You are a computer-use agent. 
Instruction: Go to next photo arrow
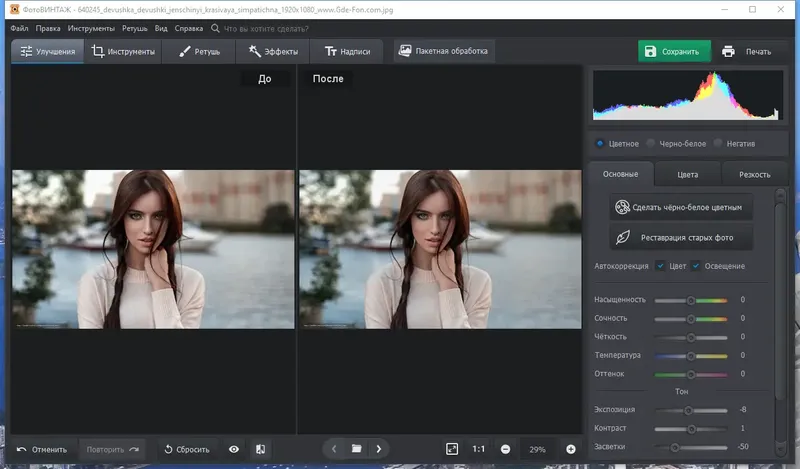click(378, 450)
